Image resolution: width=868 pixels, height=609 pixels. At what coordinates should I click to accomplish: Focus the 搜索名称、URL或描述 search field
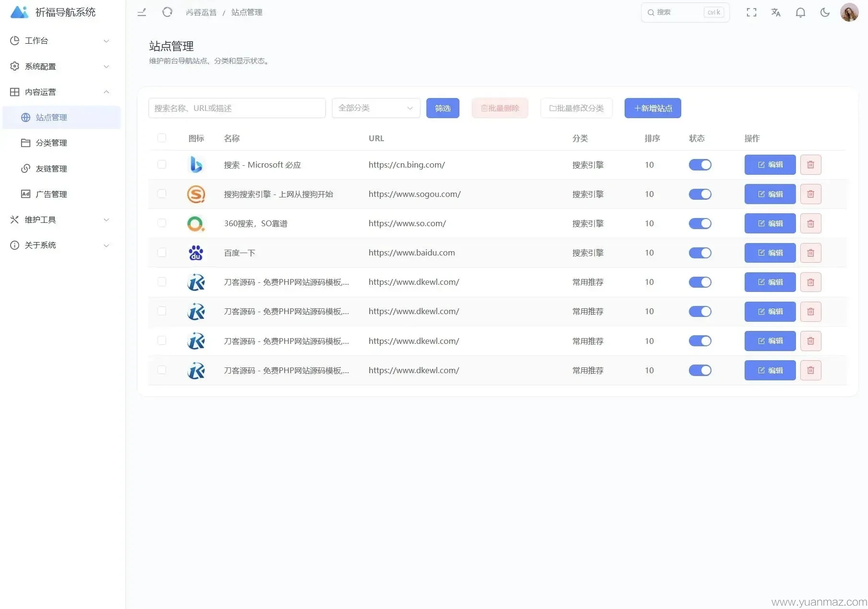237,108
